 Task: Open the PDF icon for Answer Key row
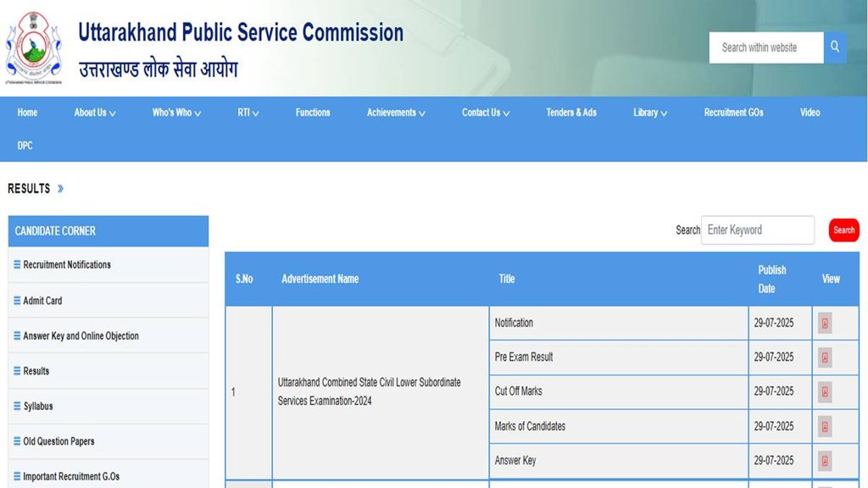tap(825, 461)
